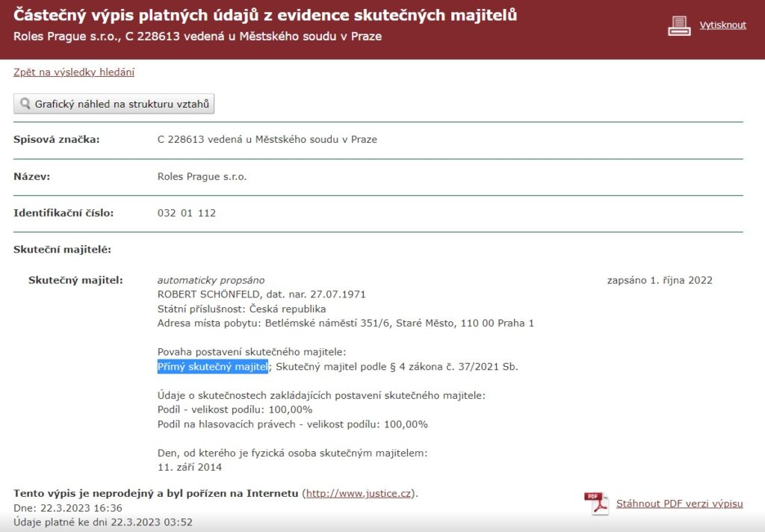The image size is (765, 532).
Task: Visit the http://www.justice.cz link
Action: coord(360,493)
